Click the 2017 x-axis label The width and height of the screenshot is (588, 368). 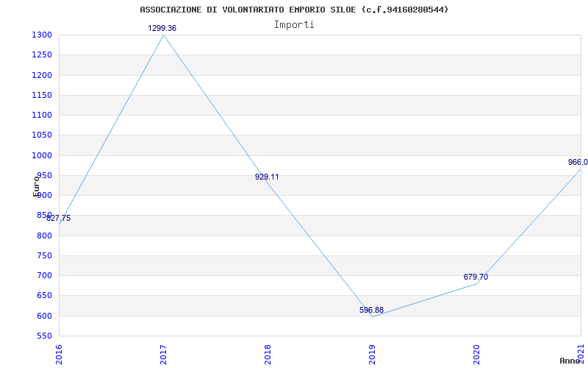click(163, 354)
